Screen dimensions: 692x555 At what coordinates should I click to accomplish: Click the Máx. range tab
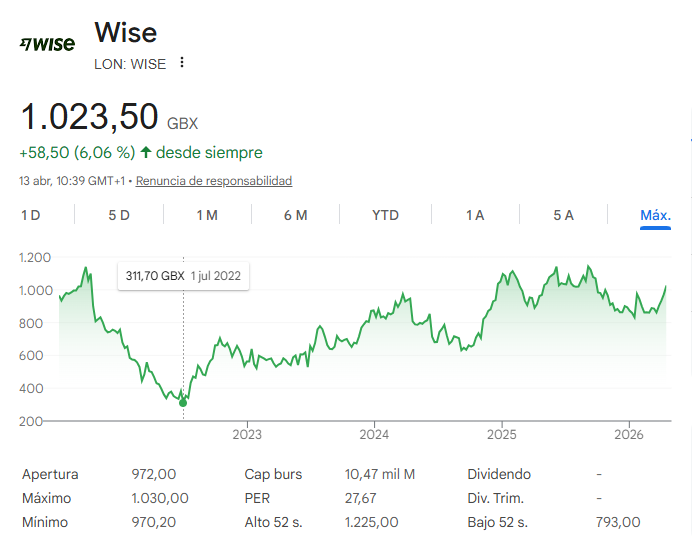[655, 215]
